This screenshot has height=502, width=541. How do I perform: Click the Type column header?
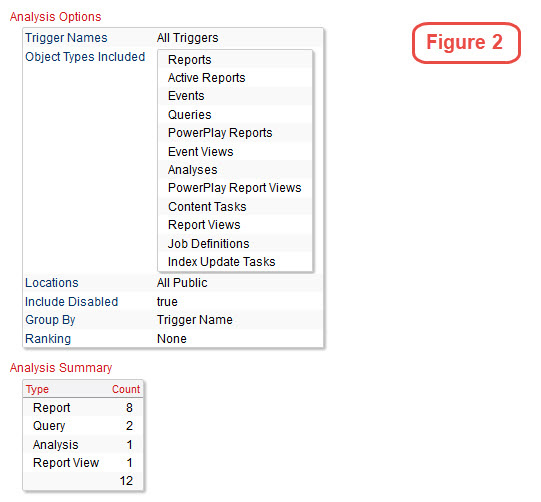(x=37, y=389)
